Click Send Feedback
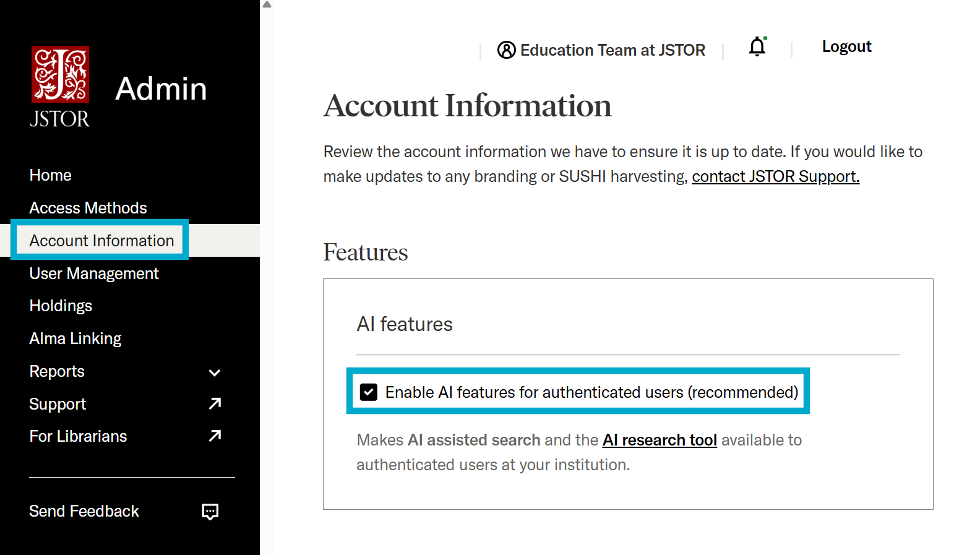The image size is (980, 555). 84,511
